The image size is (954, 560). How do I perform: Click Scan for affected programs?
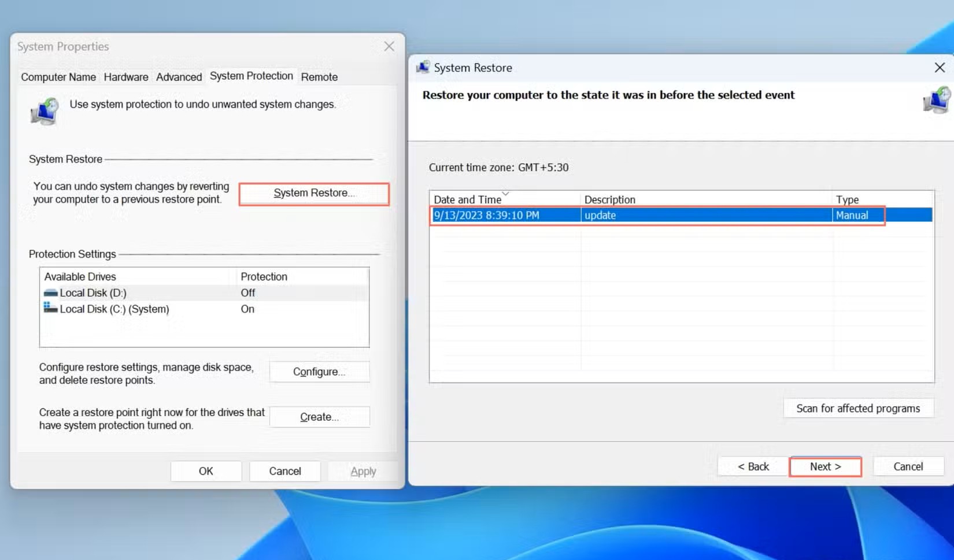(x=857, y=408)
